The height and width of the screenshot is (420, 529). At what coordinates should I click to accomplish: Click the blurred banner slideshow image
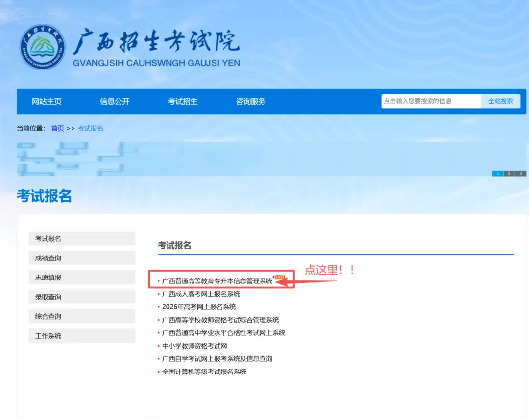[x=271, y=159]
